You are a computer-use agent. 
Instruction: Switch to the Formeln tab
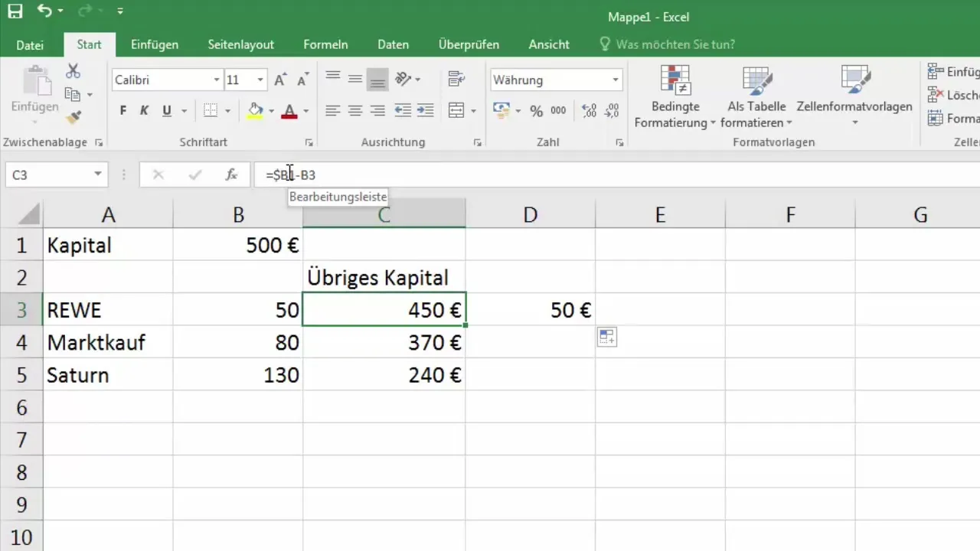click(x=325, y=44)
